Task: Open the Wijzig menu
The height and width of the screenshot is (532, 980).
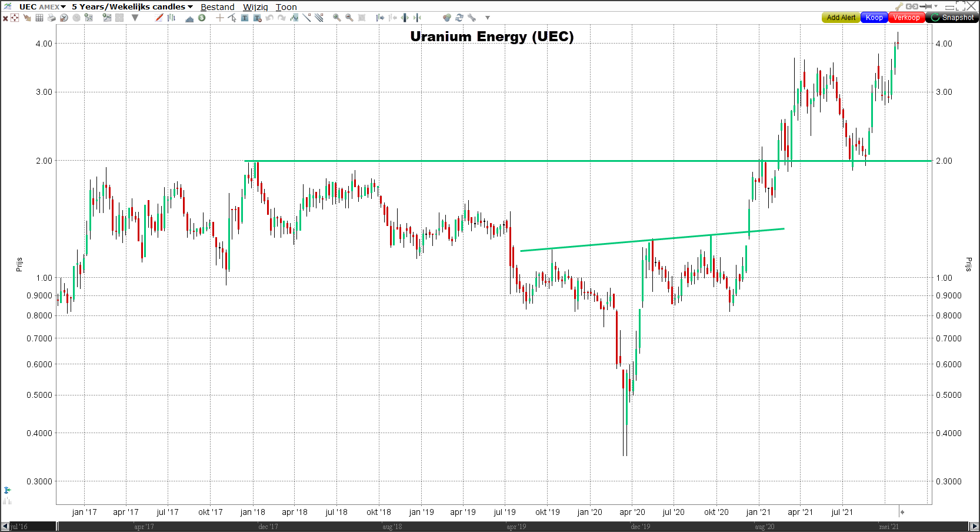Action: click(255, 7)
